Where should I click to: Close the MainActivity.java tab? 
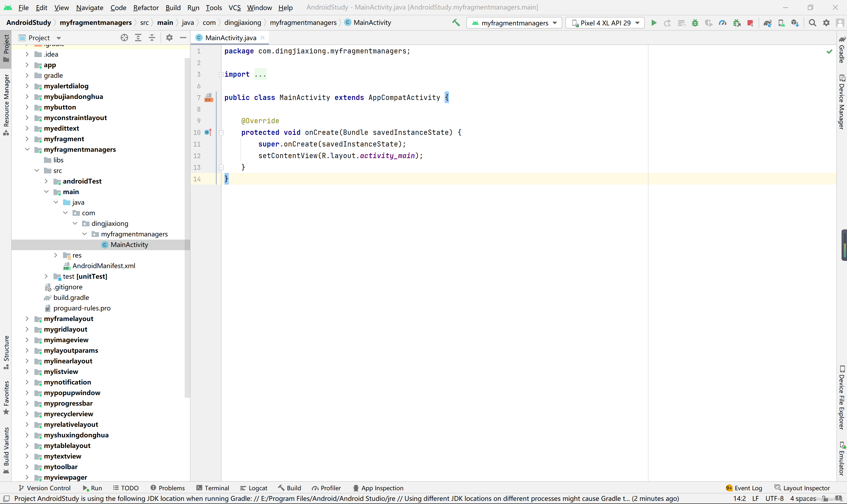tap(262, 38)
